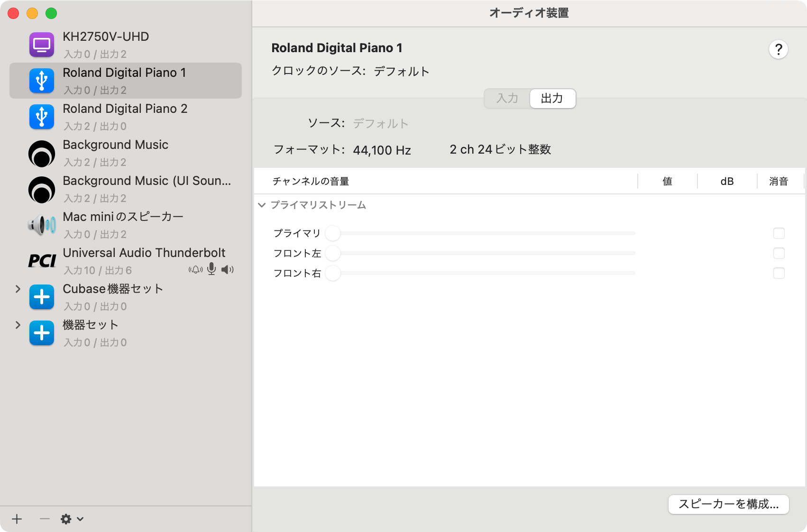Expand the Cubase機器セット device group
This screenshot has width=807, height=532.
[x=18, y=289]
